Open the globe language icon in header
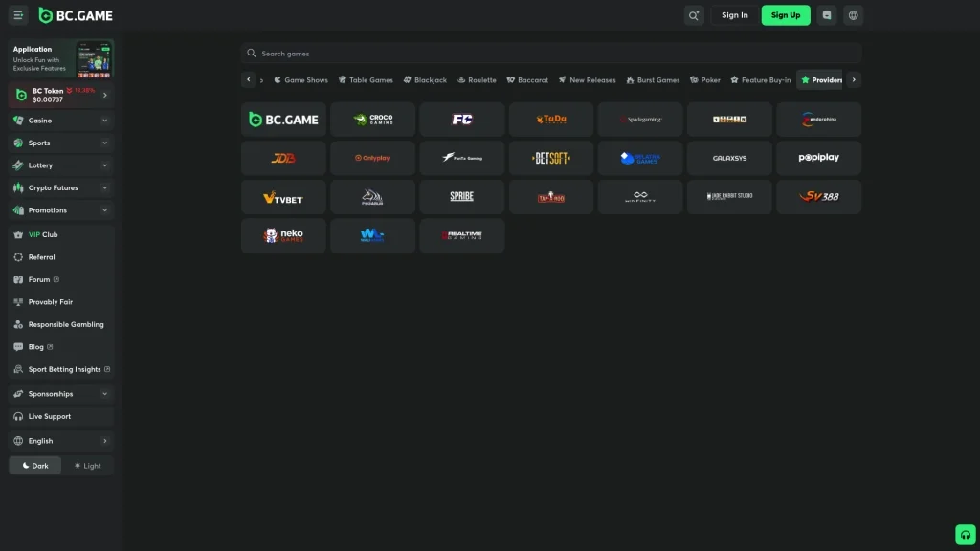 tap(853, 15)
